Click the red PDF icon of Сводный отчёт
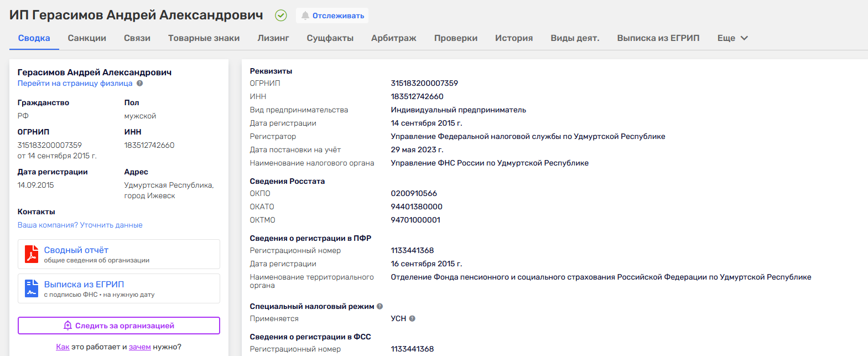Image resolution: width=868 pixels, height=356 pixels. (32, 254)
